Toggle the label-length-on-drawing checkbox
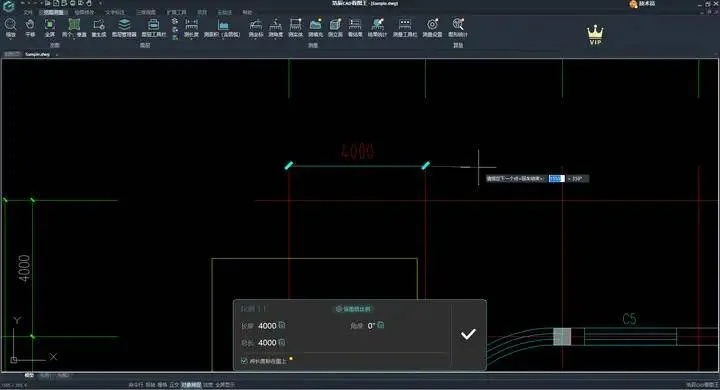The width and height of the screenshot is (720, 390). pos(244,361)
